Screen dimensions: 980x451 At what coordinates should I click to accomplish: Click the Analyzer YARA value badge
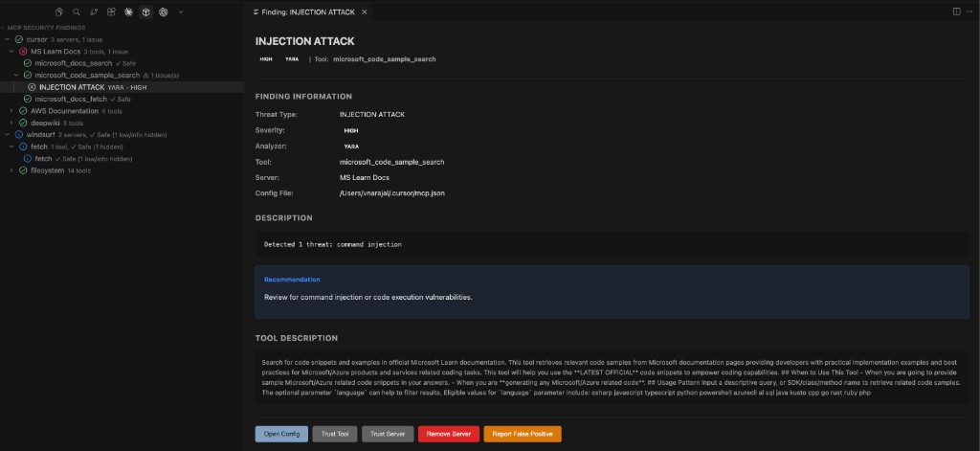click(351, 147)
